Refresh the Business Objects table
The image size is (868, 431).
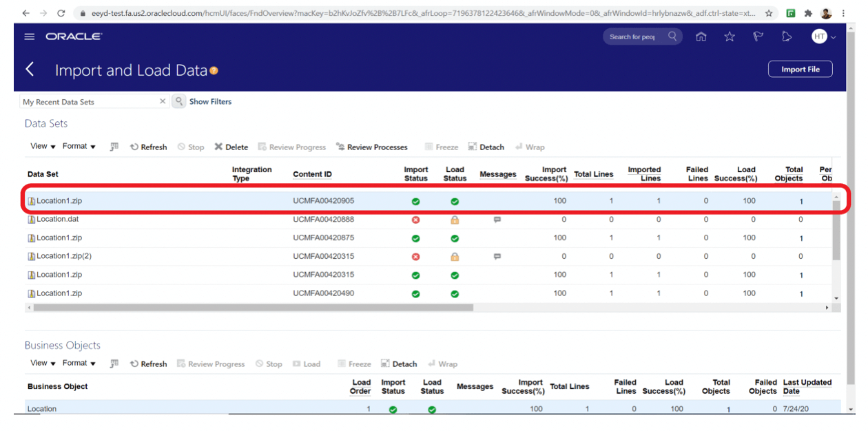[149, 364]
